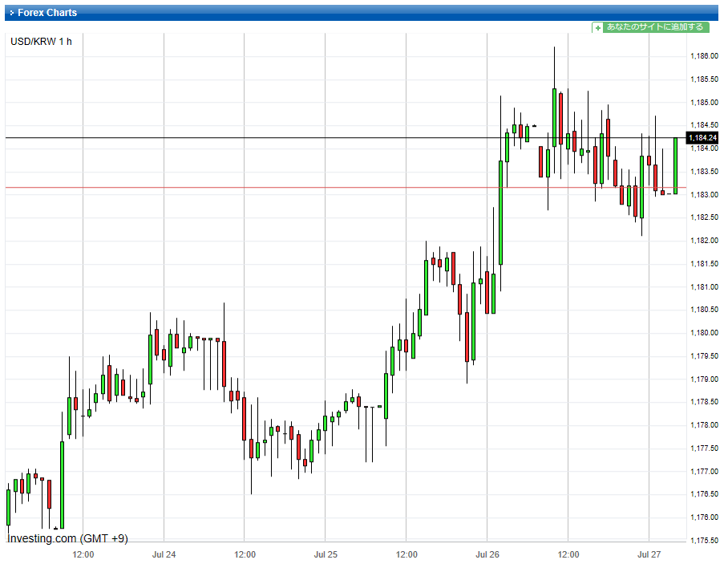
Task: Click the 1,175.50 price axis label
Action: pos(703,540)
